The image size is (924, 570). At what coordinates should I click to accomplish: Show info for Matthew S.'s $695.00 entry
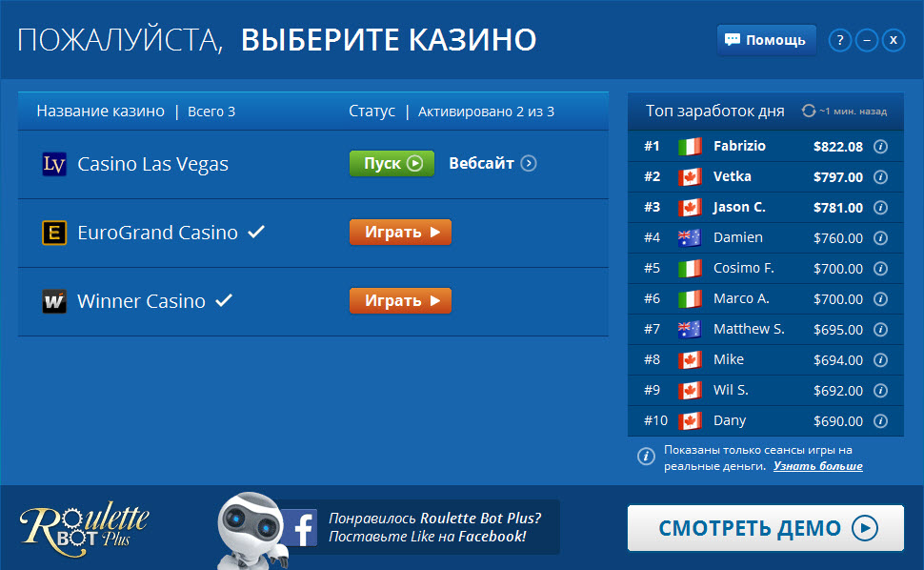(880, 330)
